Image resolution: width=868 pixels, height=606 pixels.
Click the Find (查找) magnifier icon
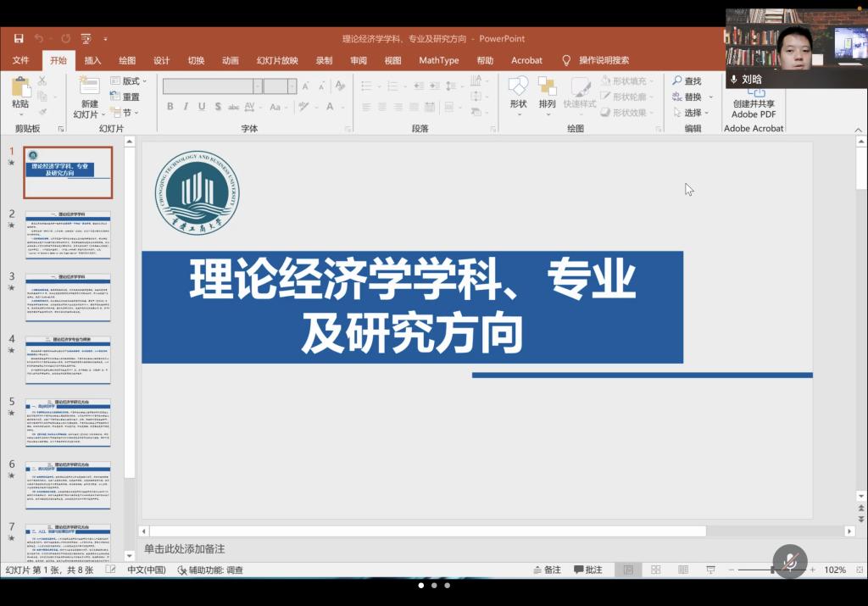677,81
